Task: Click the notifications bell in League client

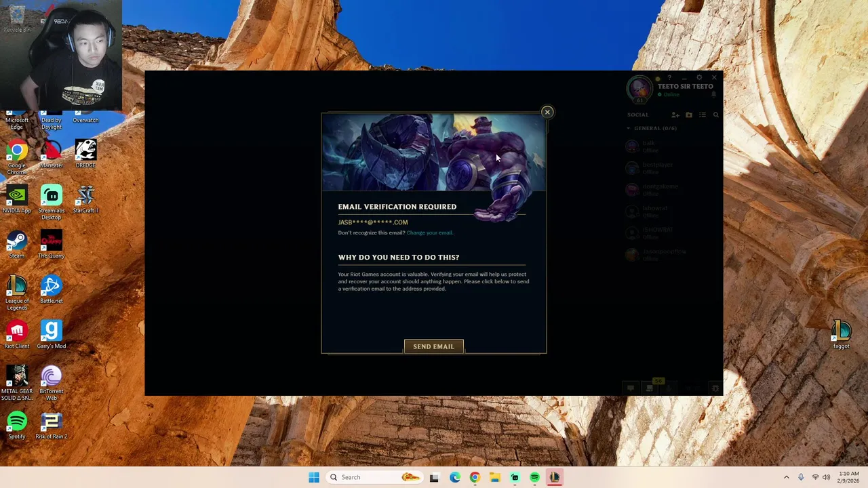Action: pyautogui.click(x=714, y=94)
